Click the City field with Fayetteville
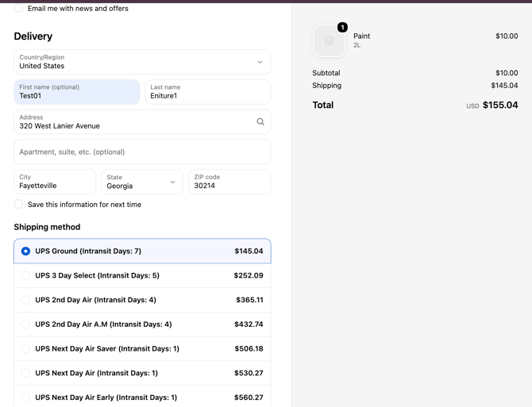This screenshot has height=407, width=532. tap(55, 182)
